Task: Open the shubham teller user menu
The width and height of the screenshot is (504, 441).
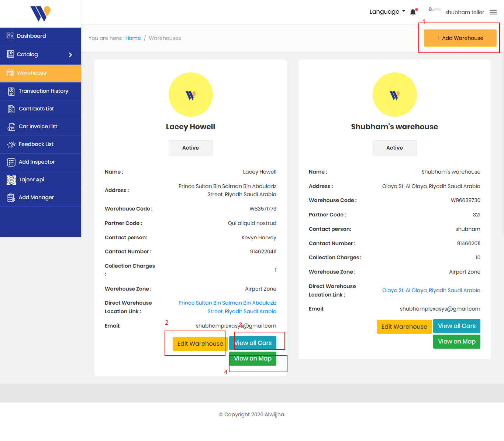Action: 464,12
